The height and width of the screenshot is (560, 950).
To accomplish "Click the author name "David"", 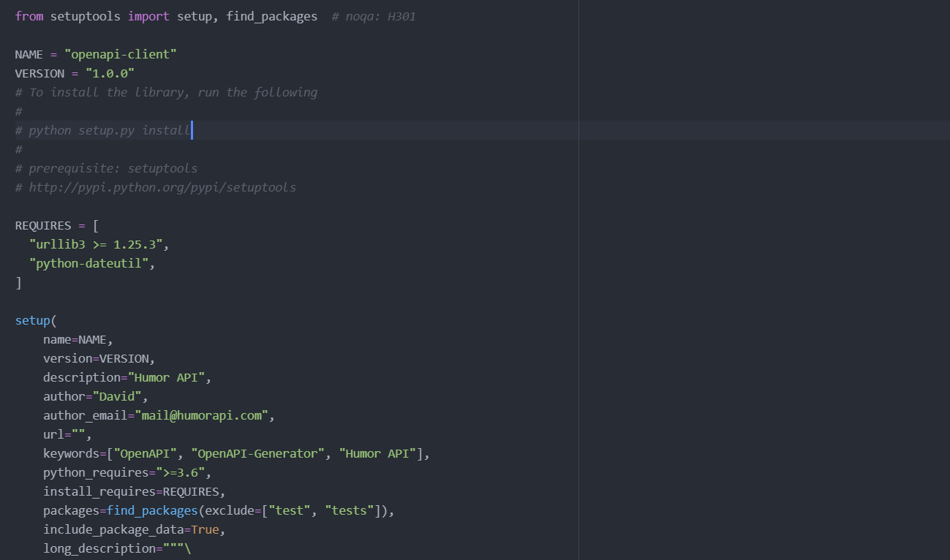I will point(117,396).
